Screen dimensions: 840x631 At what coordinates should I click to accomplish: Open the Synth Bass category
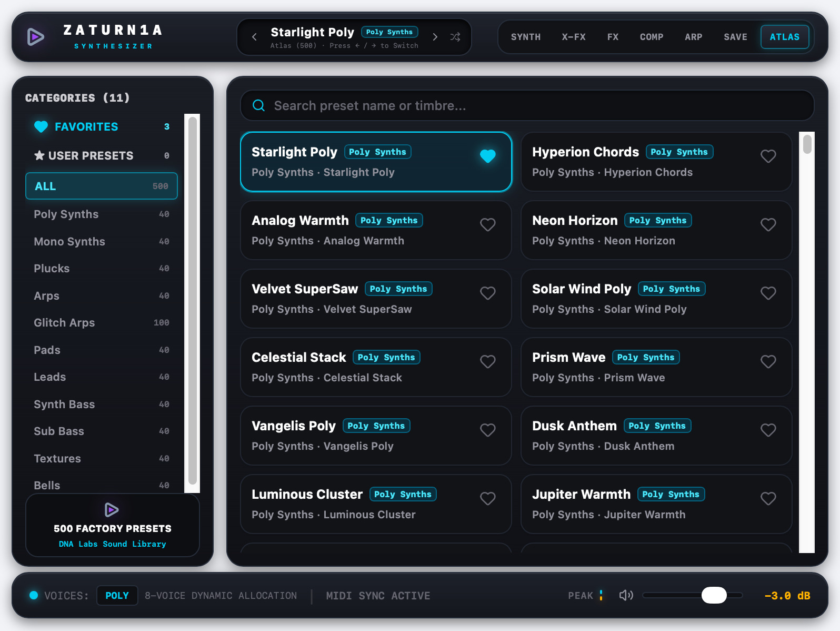(102, 404)
